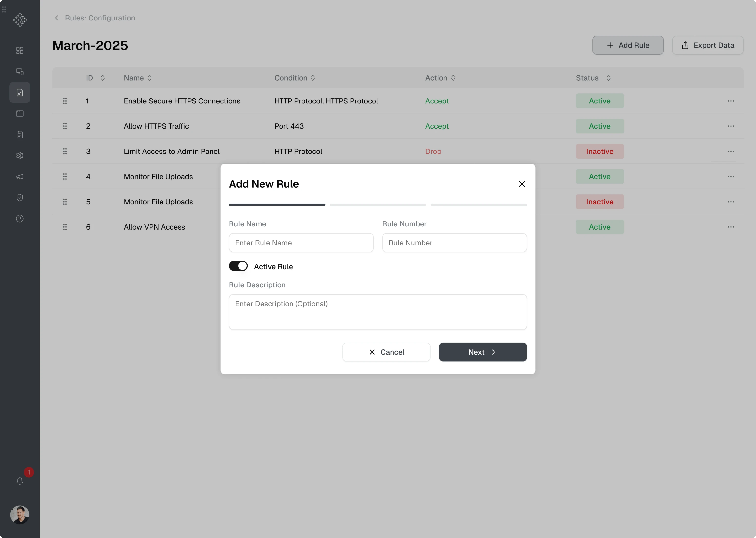Toggle Inactive status on Limit Access to Admin Panel

point(599,151)
